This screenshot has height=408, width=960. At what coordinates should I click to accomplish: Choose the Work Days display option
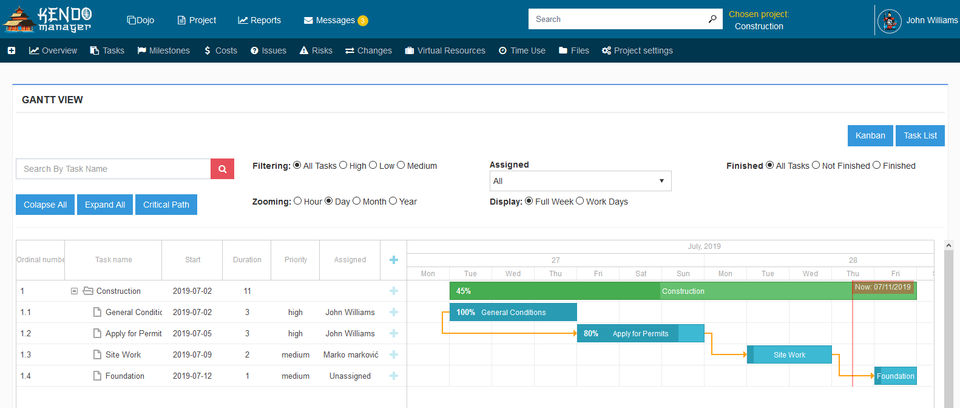579,201
